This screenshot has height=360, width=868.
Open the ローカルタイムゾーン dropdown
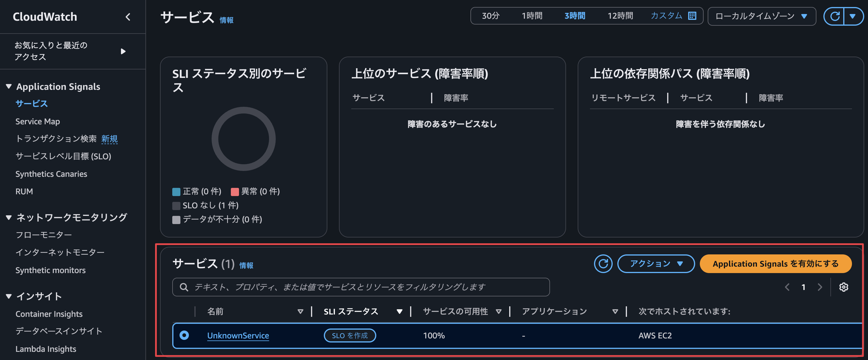click(762, 16)
